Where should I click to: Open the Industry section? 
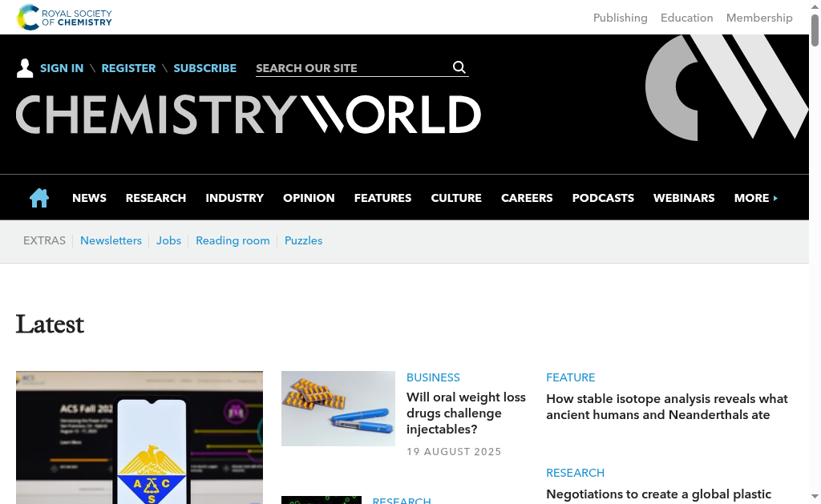click(x=235, y=198)
